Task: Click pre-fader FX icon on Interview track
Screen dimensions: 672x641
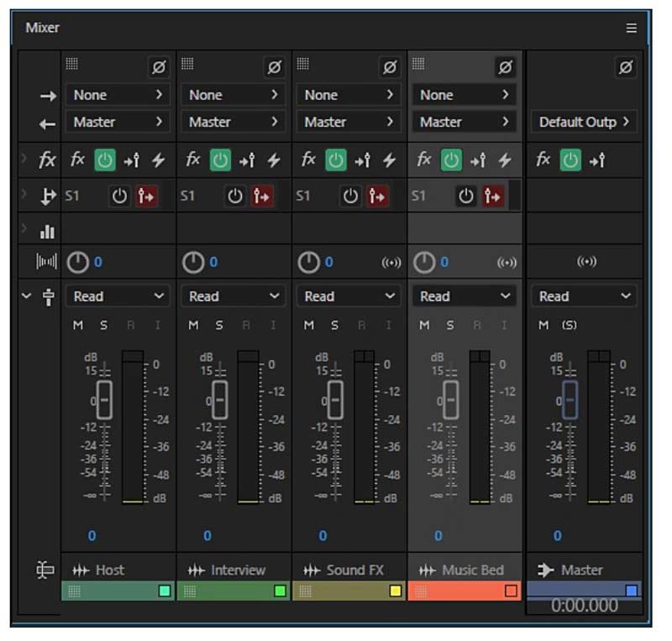Action: (x=247, y=160)
